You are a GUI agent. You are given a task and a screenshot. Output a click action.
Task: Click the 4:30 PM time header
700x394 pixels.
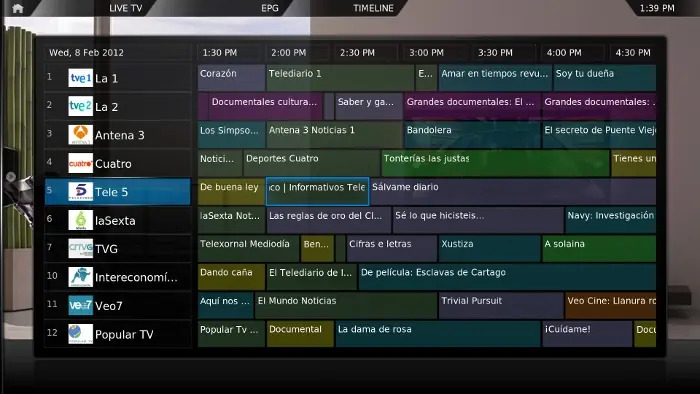coord(633,53)
